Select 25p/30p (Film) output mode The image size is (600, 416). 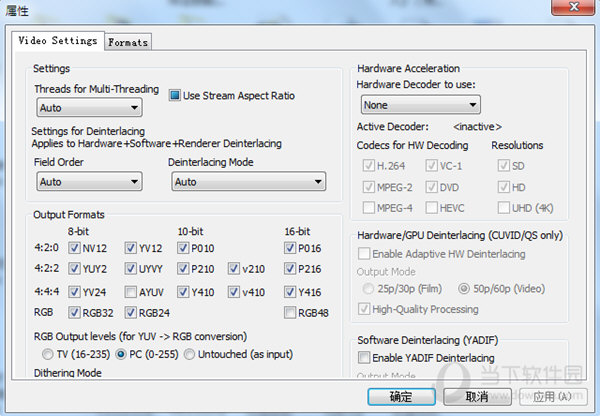click(x=368, y=289)
